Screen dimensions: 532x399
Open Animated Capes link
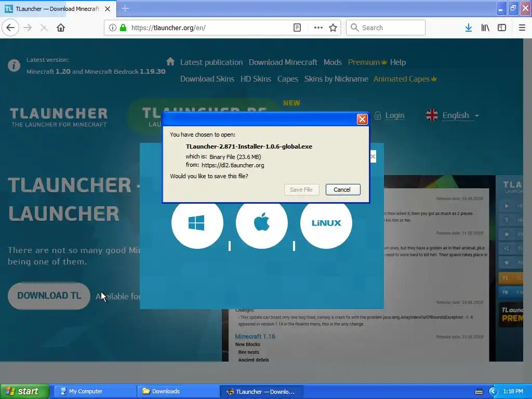click(x=405, y=79)
